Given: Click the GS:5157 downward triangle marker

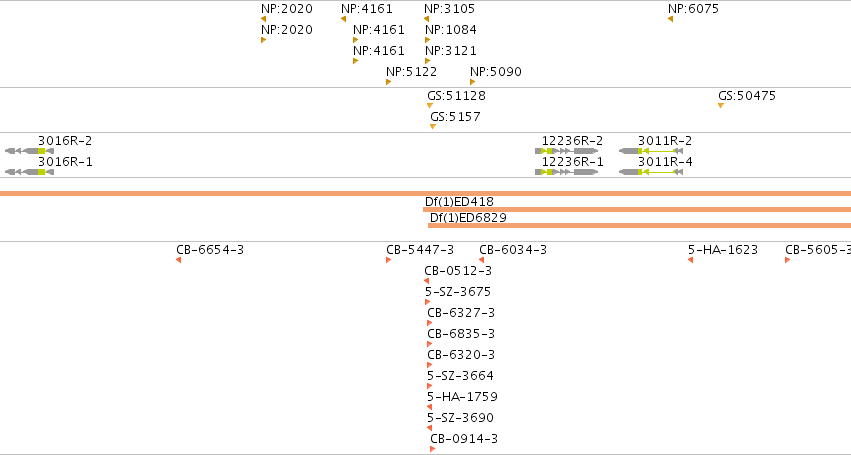Looking at the screenshot, I should point(433,127).
